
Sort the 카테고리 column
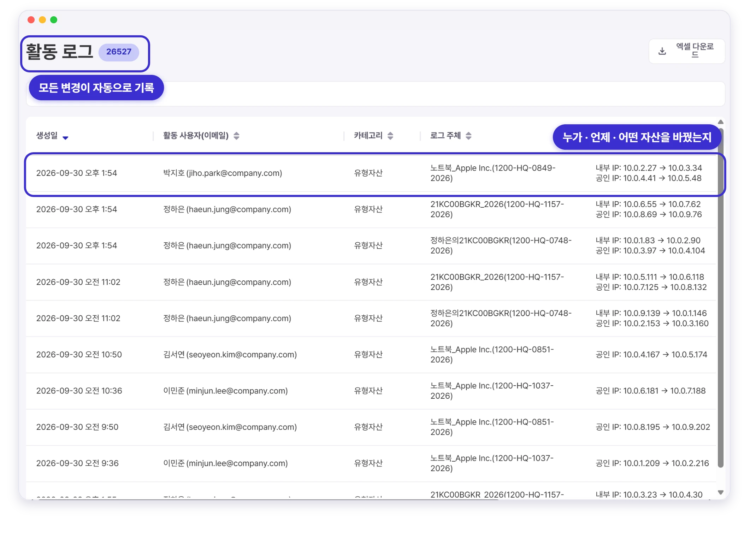[390, 136]
